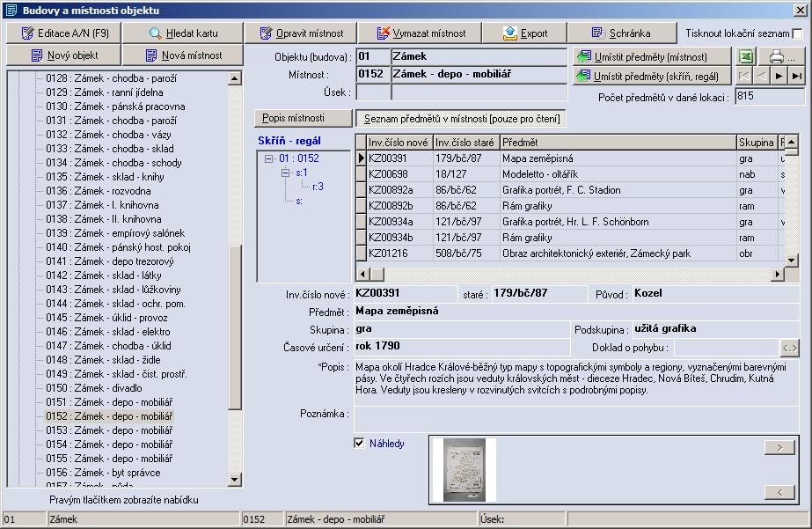Image resolution: width=812 pixels, height=529 pixels.
Task: Click the map thumbnail preview image
Action: (x=465, y=470)
